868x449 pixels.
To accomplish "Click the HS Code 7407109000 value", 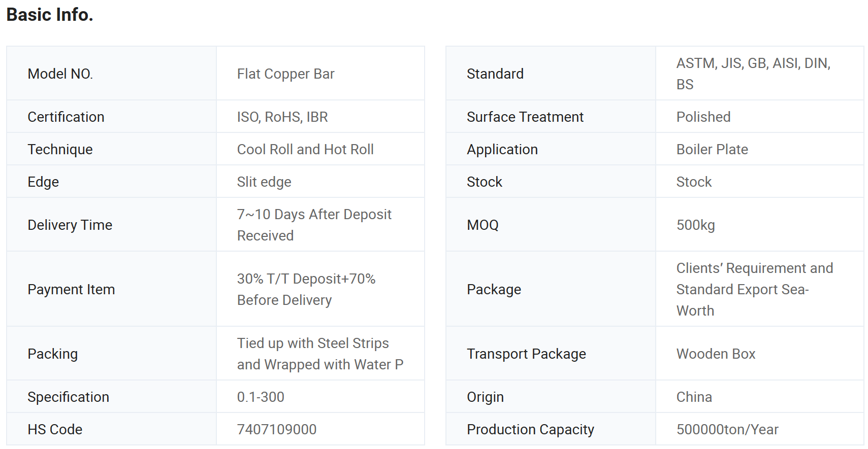I will (x=277, y=429).
